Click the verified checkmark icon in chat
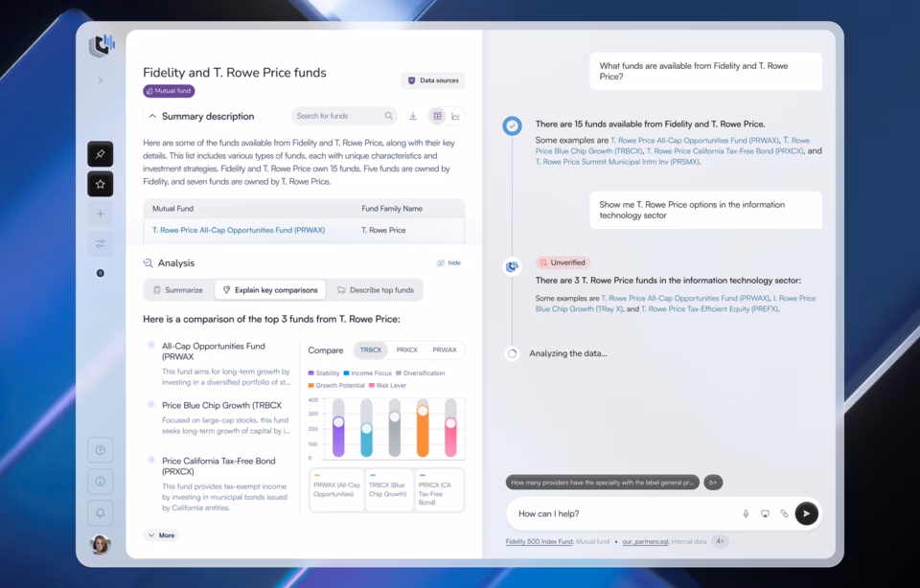The image size is (920, 588). 512,125
